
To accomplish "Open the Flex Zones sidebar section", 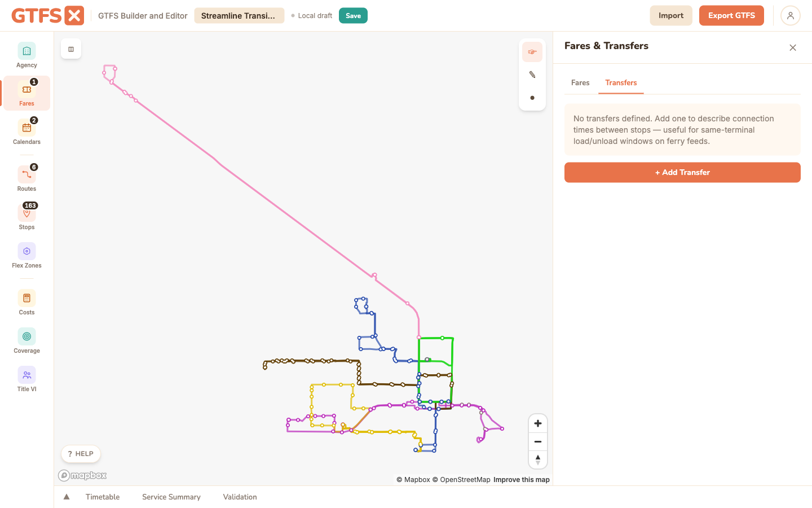I will (x=27, y=255).
